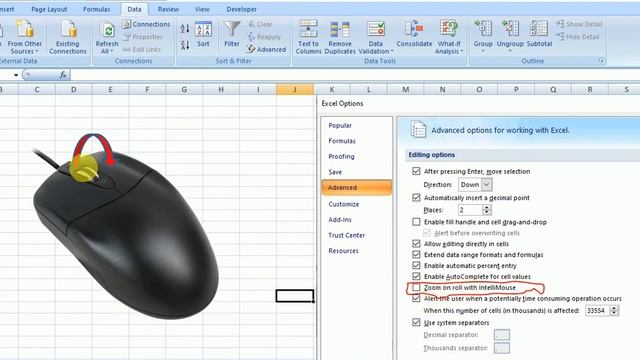Sort A to Z ascending
The height and width of the screenshot is (360, 640).
(x=185, y=29)
